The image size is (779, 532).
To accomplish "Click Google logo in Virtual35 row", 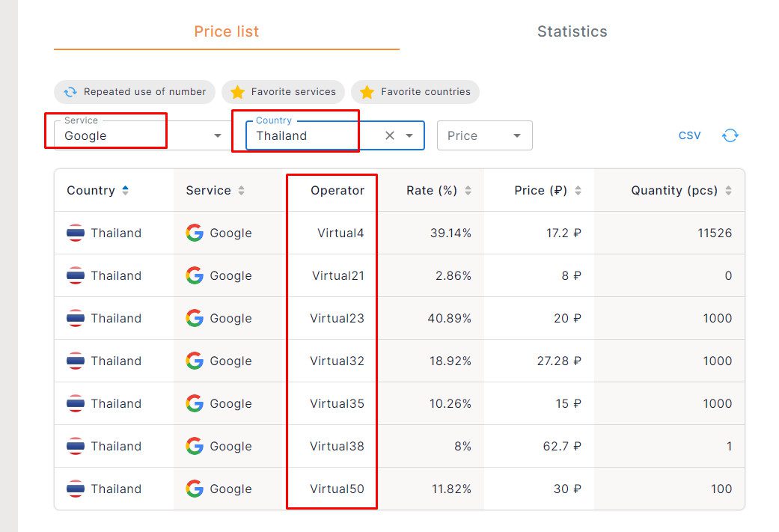I will (195, 404).
